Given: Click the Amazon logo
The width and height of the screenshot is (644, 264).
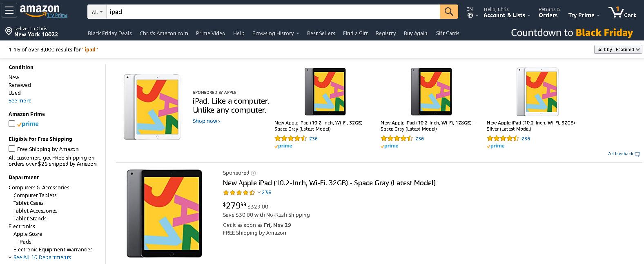Looking at the screenshot, I should tap(40, 10).
